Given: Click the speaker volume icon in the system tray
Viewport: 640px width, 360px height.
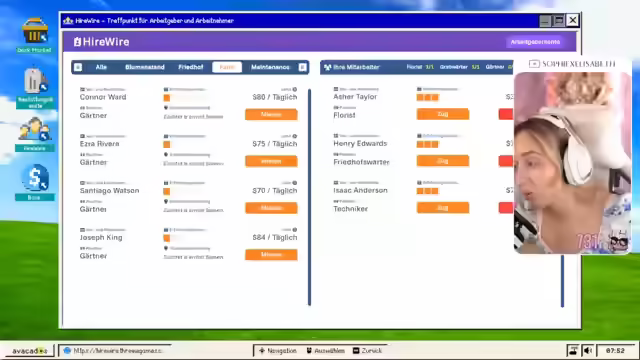Looking at the screenshot, I should [587, 350].
